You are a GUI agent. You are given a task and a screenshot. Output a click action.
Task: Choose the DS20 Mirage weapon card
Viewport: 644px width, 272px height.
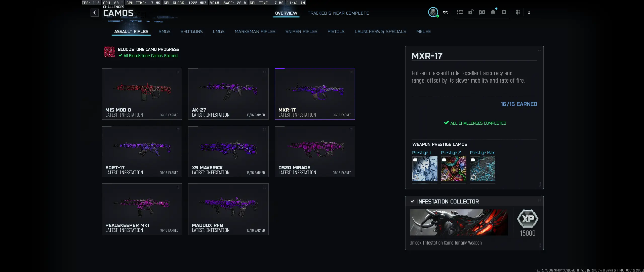click(x=315, y=151)
